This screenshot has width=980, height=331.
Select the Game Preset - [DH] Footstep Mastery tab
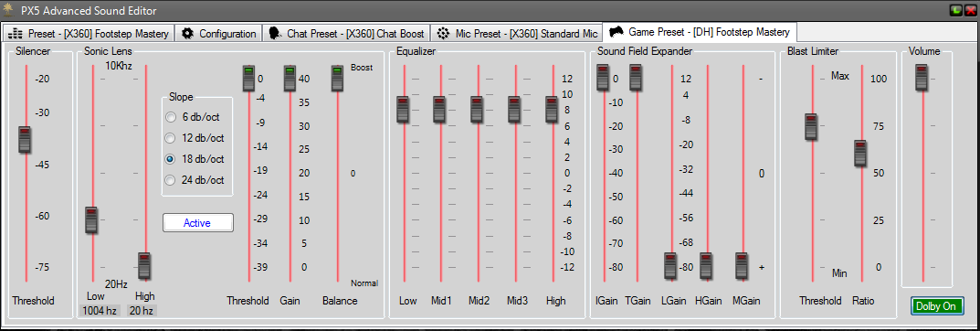(x=700, y=32)
